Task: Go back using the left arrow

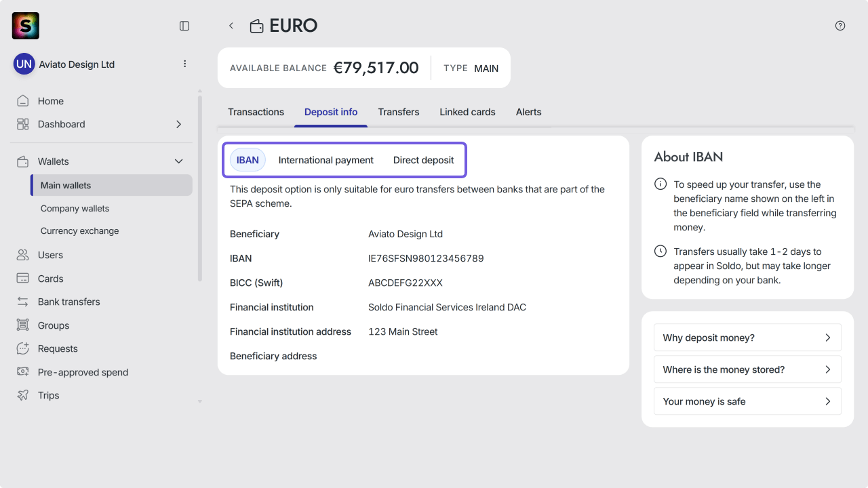Action: (x=231, y=26)
